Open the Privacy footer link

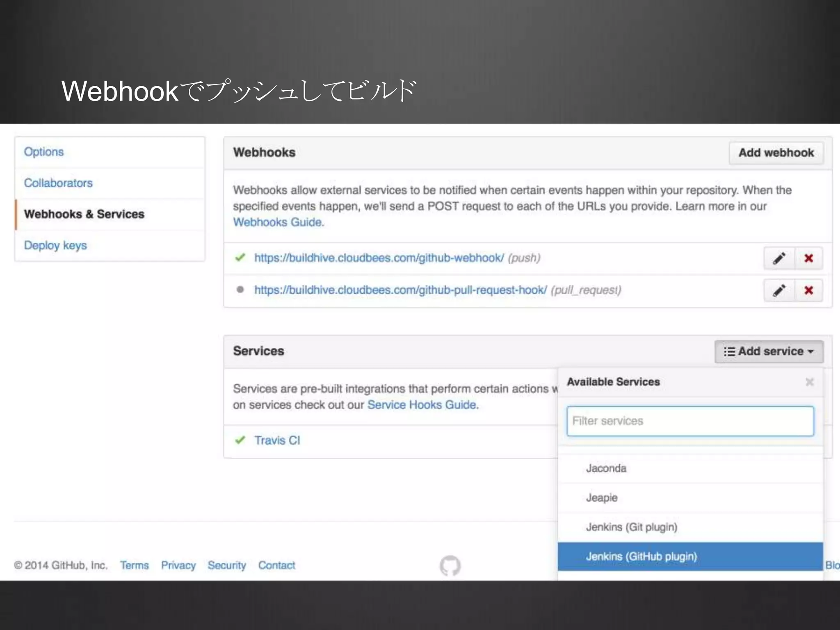[178, 565]
